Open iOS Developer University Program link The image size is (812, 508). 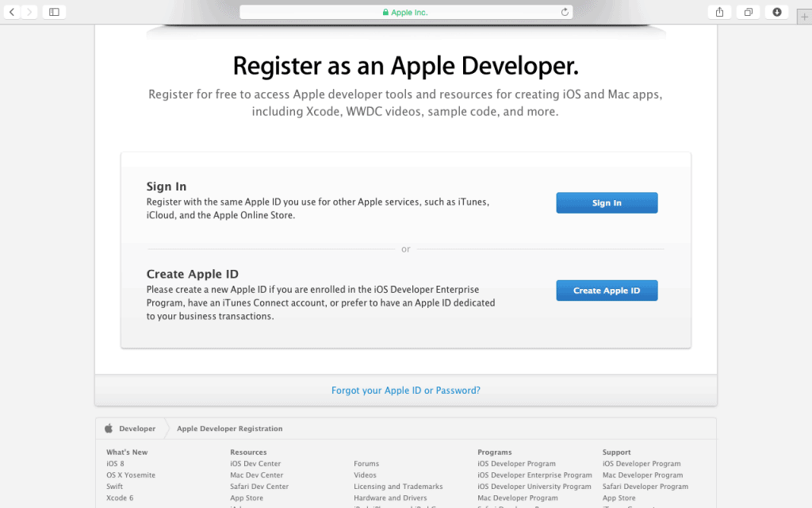pyautogui.click(x=534, y=487)
